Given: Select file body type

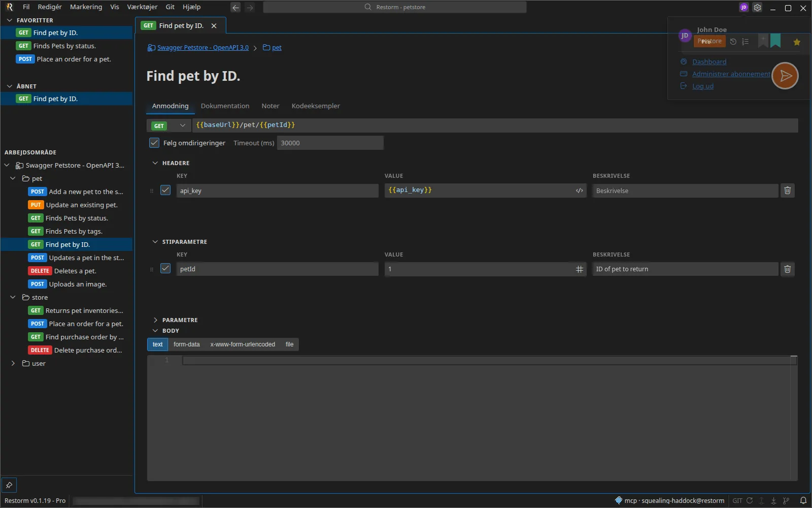Looking at the screenshot, I should (289, 344).
